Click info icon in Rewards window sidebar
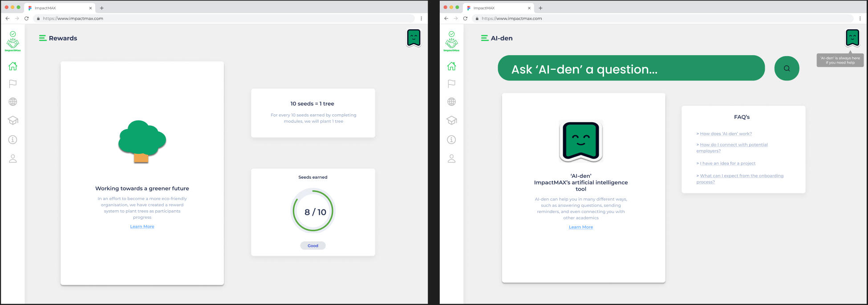This screenshot has width=868, height=305. pos(13,140)
